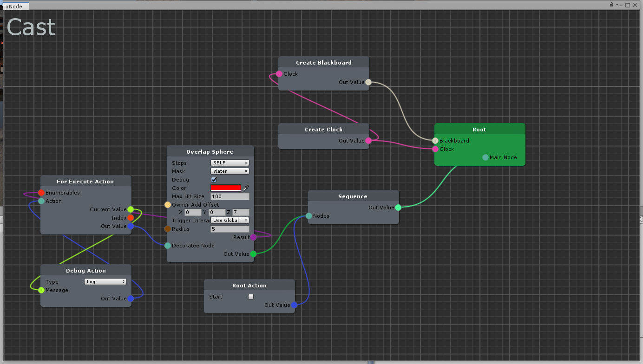Open the Mask dropdown showing Water

(x=230, y=171)
